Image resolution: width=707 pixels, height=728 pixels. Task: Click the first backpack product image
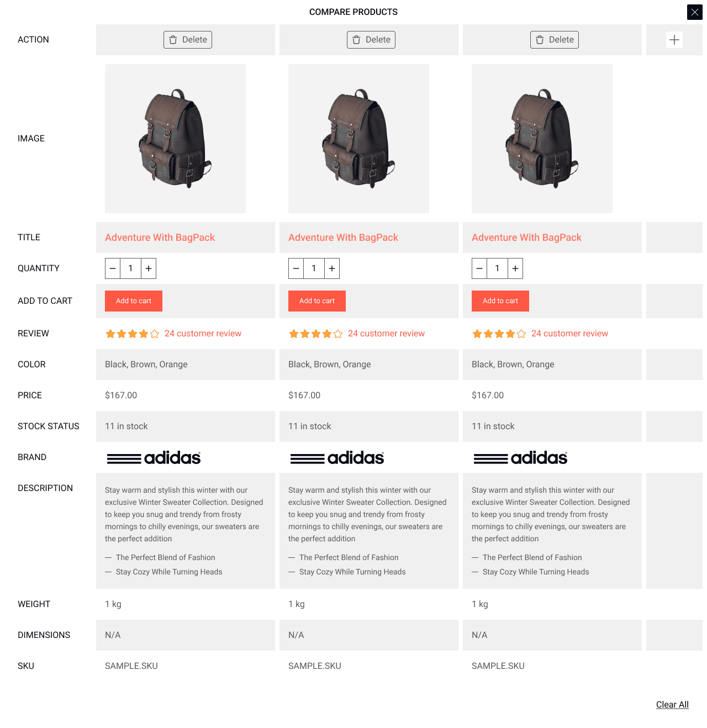[x=175, y=139]
